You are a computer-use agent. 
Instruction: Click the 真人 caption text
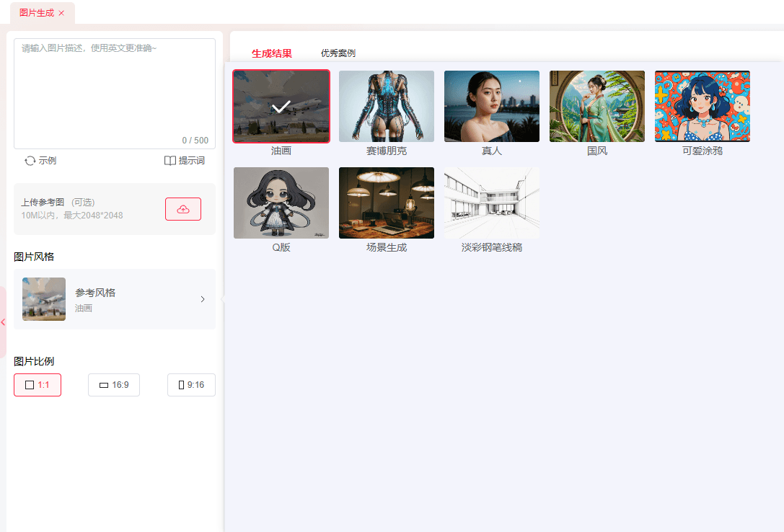[492, 151]
